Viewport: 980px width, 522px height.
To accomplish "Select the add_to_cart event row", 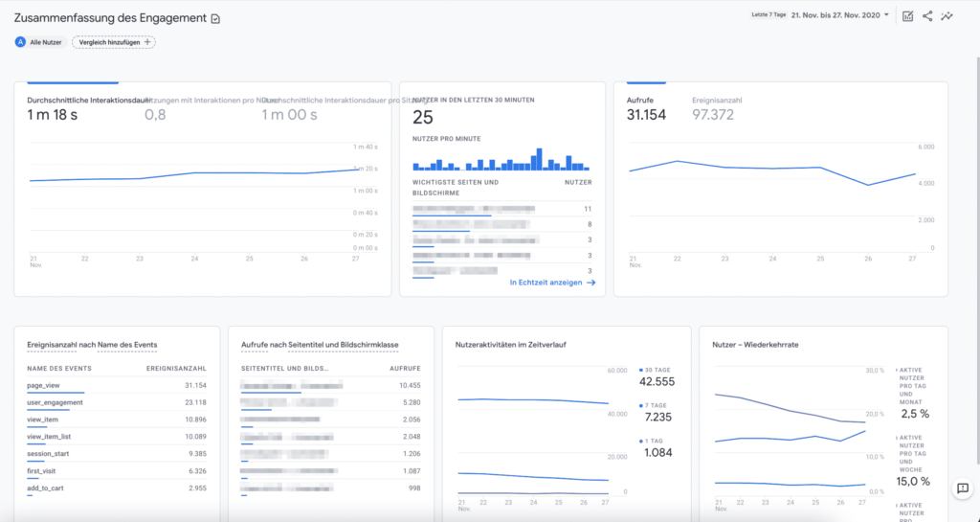I will click(x=48, y=488).
